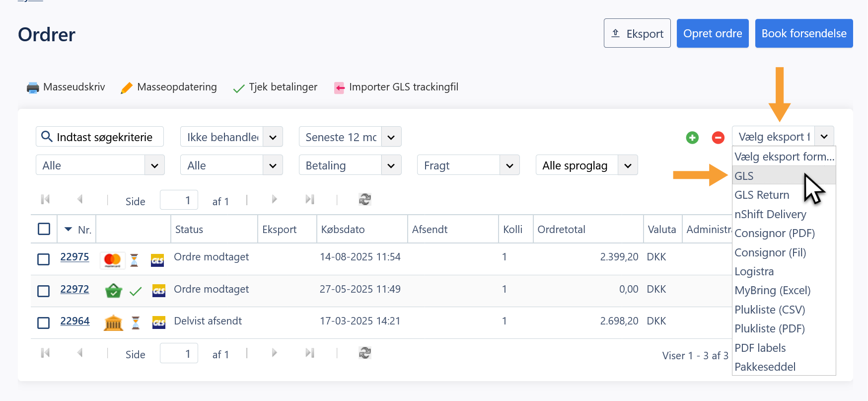Toggle the select-all checkbox in table header
The image size is (868, 401).
[x=44, y=229]
